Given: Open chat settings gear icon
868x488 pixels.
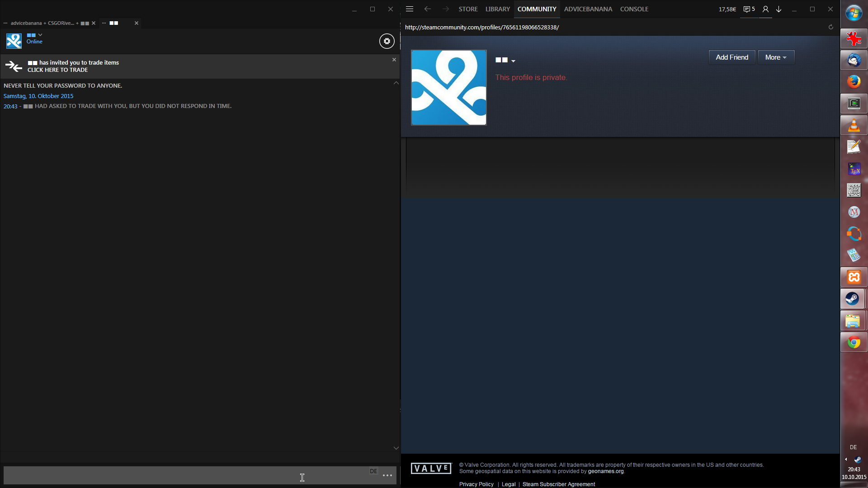Looking at the screenshot, I should point(387,41).
